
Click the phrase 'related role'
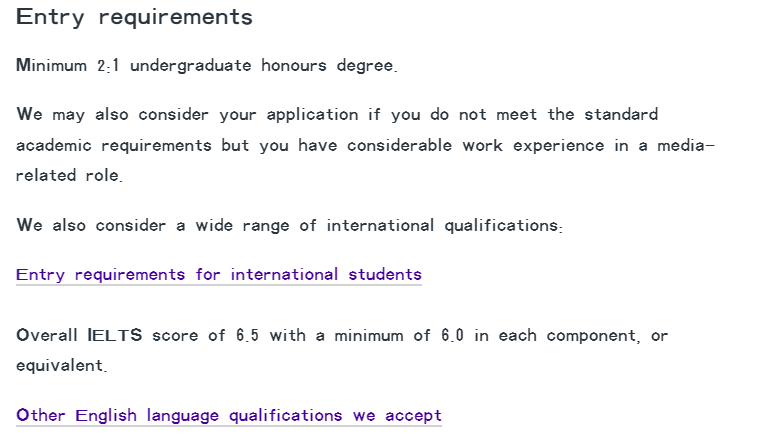(69, 175)
